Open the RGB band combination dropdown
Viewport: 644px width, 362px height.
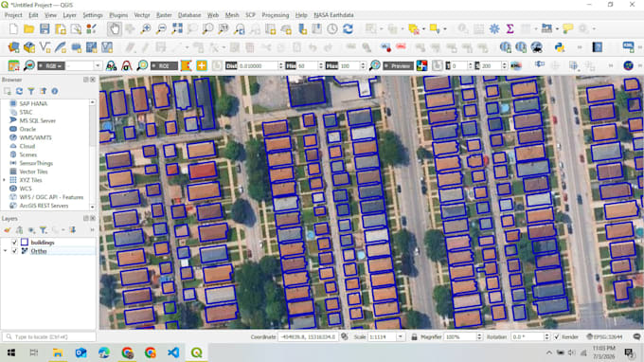pyautogui.click(x=98, y=65)
